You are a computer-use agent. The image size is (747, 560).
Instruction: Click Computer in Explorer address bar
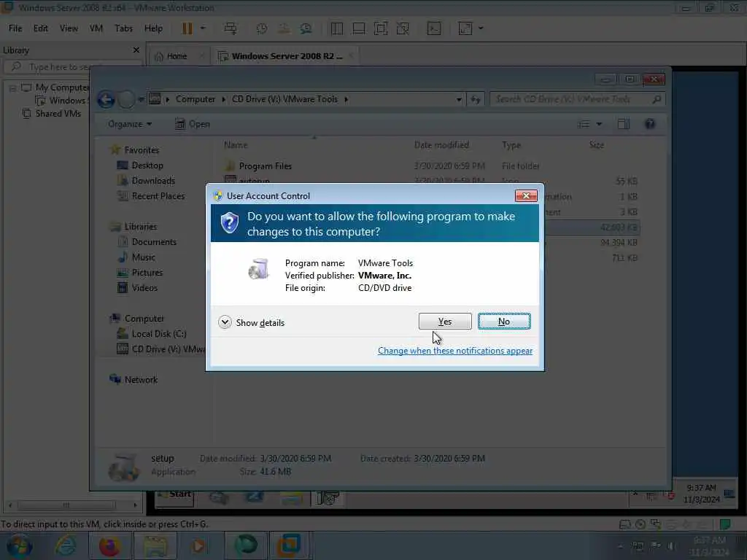pyautogui.click(x=196, y=99)
